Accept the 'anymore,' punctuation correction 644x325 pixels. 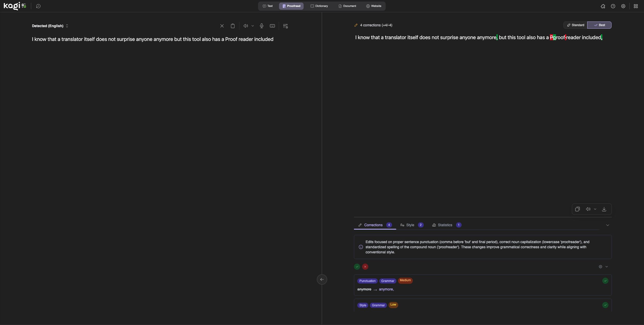coord(605,281)
